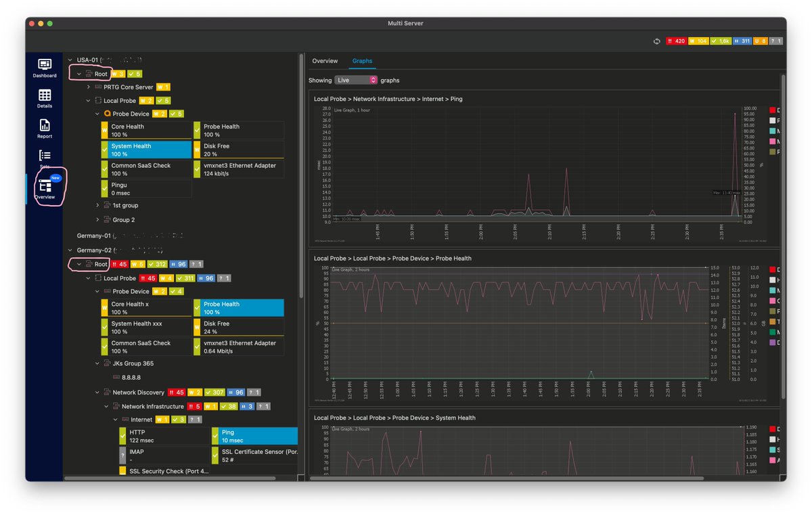Click the red alarms badge showing 420
The width and height of the screenshot is (812, 515).
click(677, 41)
